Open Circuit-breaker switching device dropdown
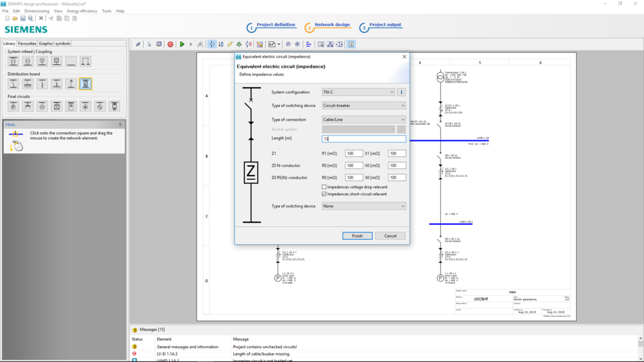This screenshot has width=644, height=362. [364, 106]
